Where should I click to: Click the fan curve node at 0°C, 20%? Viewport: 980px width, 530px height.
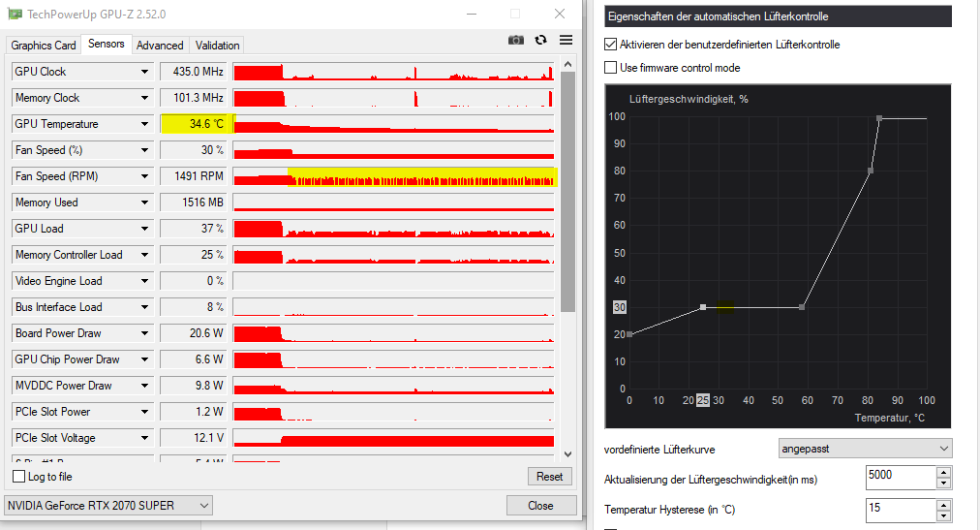tap(629, 334)
